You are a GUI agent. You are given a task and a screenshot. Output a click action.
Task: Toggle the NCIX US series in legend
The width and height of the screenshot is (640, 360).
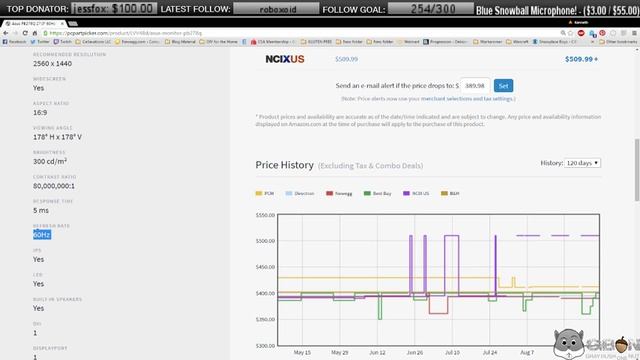(x=416, y=193)
